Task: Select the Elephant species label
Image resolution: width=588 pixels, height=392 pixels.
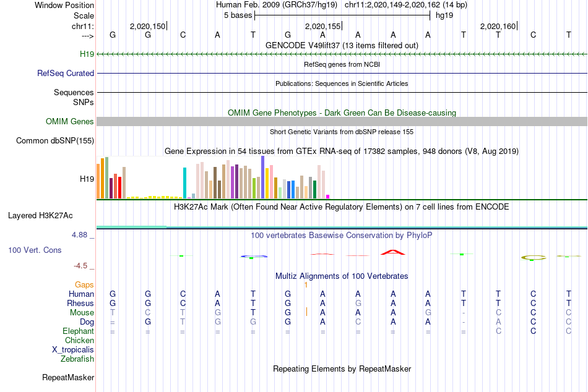Action: [x=79, y=331]
